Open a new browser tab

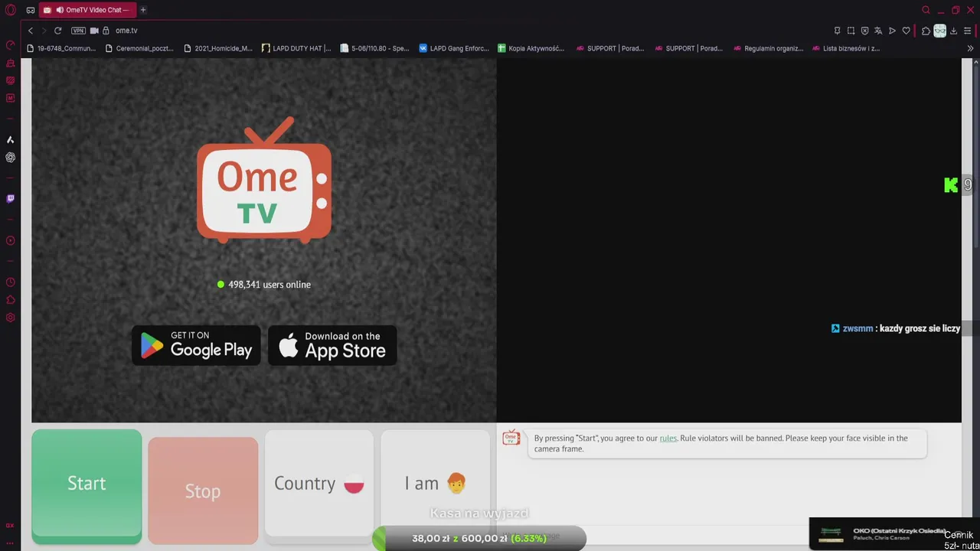[142, 10]
